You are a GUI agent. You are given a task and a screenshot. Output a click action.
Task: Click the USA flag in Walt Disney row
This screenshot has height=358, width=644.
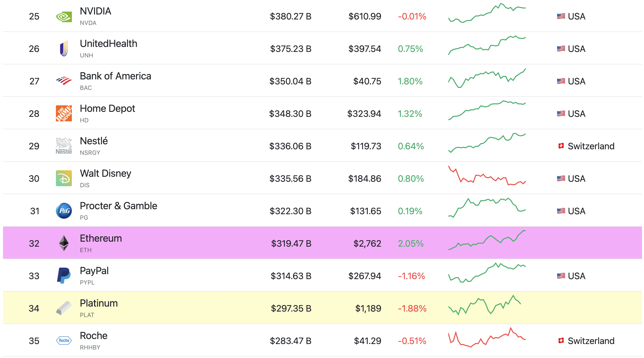561,178
